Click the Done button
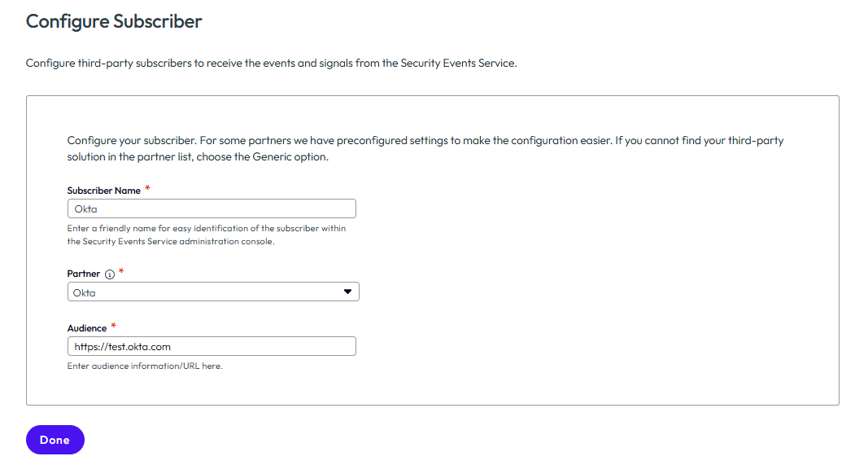 55,440
